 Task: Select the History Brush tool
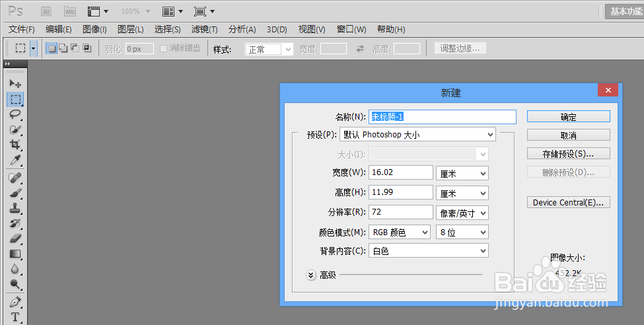pyautogui.click(x=15, y=223)
